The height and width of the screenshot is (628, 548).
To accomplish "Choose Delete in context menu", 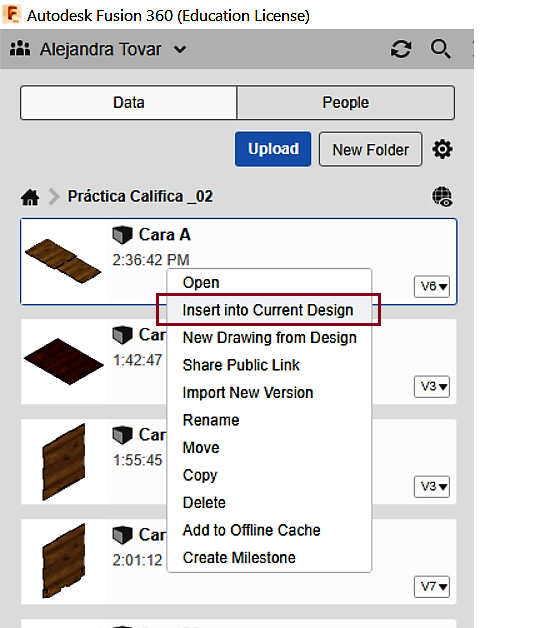I will (269, 503).
